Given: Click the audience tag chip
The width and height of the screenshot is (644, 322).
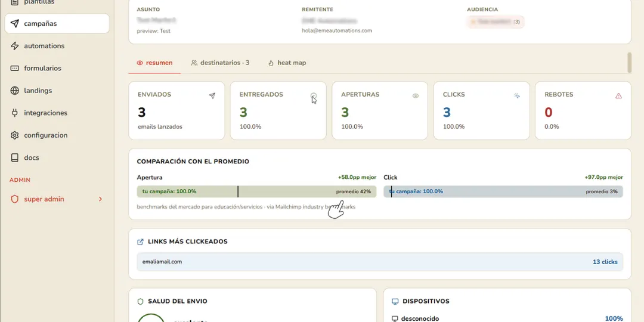Looking at the screenshot, I should pyautogui.click(x=496, y=21).
